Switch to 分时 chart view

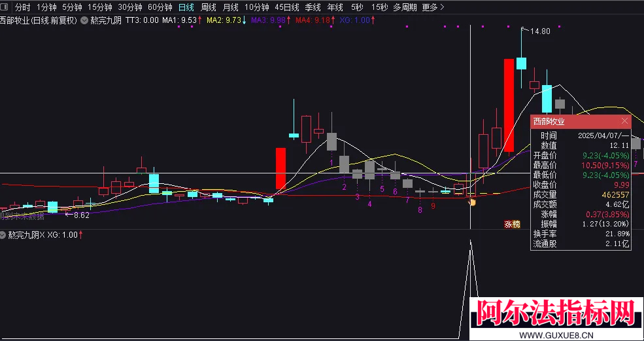[23, 7]
